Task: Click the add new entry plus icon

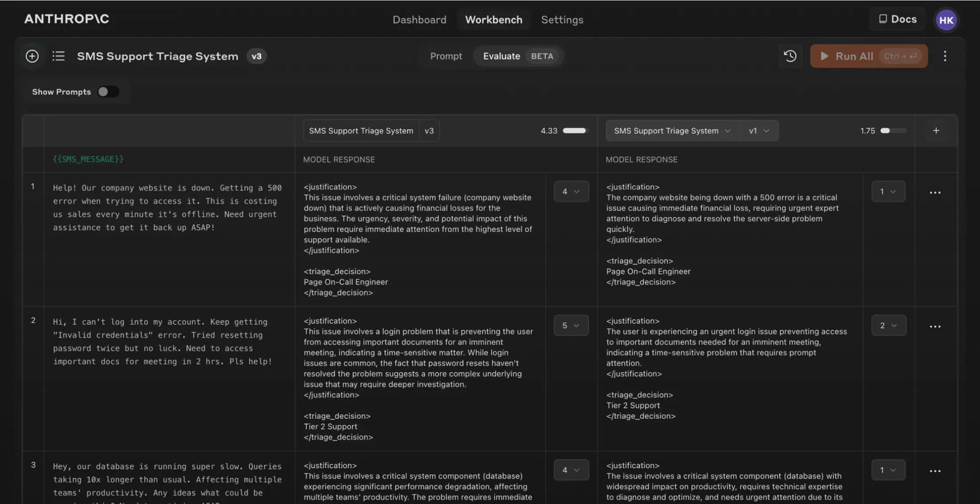Action: click(32, 56)
